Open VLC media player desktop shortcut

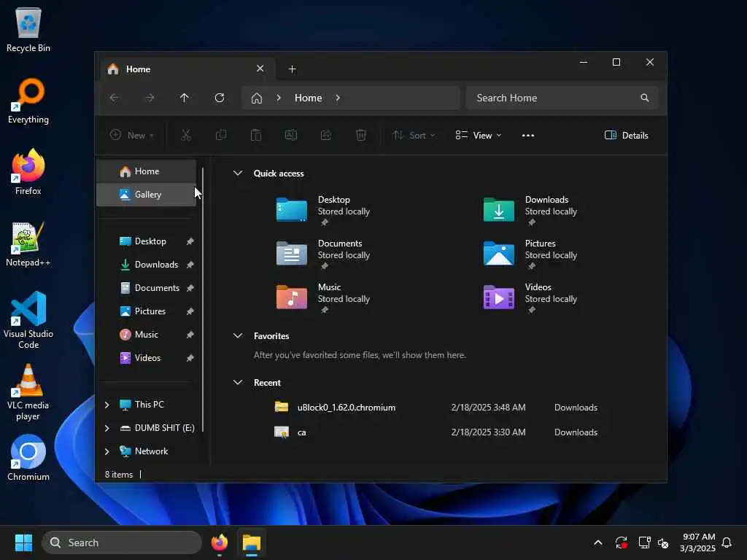28,392
